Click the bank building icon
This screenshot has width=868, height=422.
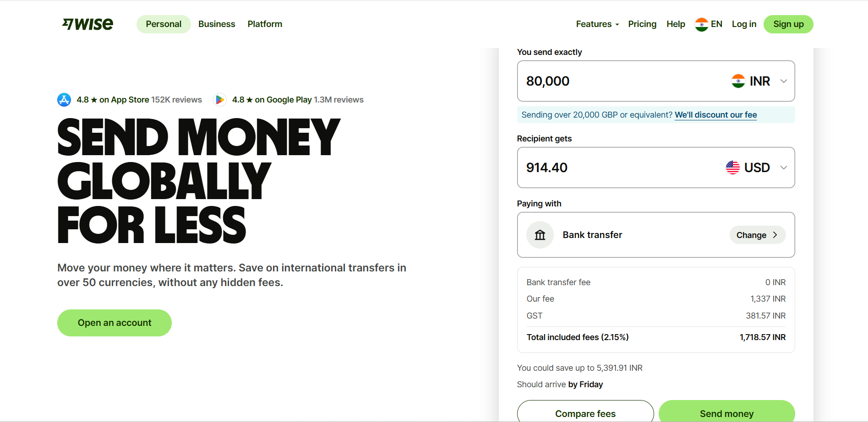pos(540,235)
